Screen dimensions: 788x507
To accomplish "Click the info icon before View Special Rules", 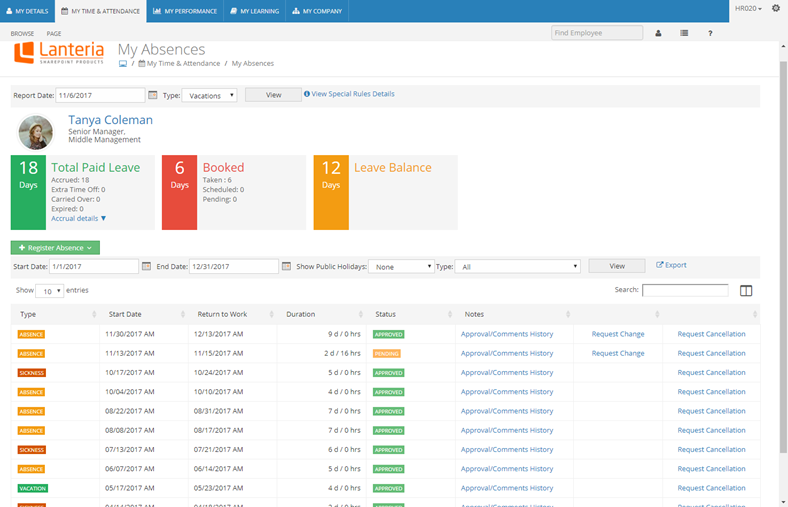I will tap(307, 94).
